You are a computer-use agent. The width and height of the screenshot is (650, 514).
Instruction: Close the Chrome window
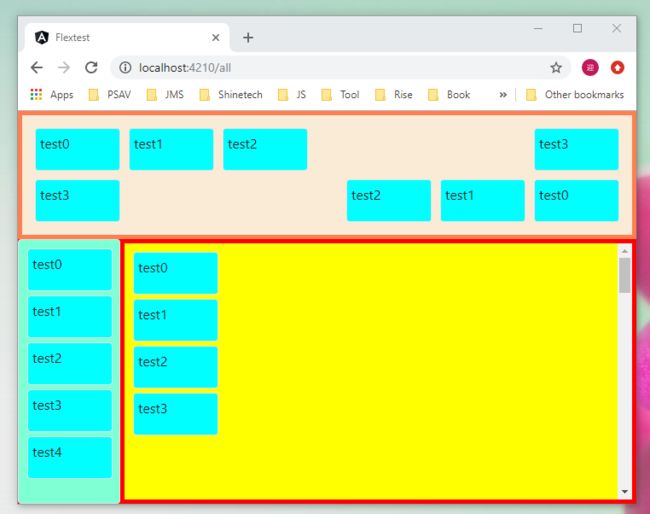[616, 29]
